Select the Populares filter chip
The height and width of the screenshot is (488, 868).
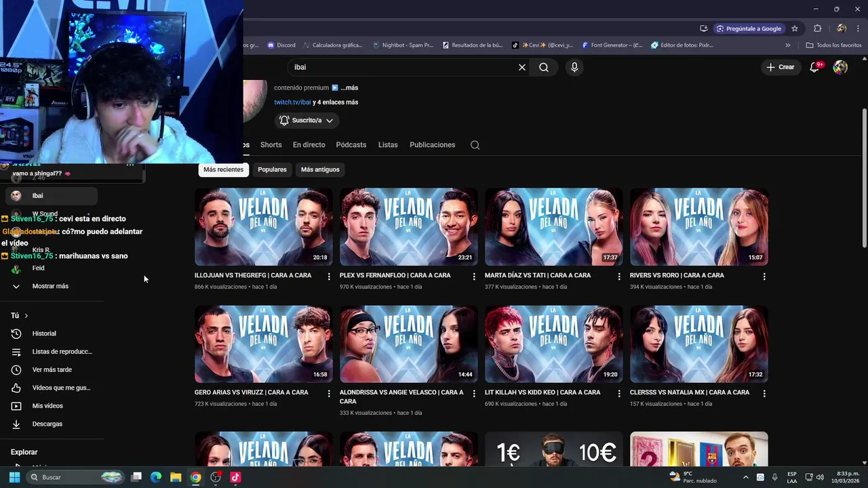[272, 169]
